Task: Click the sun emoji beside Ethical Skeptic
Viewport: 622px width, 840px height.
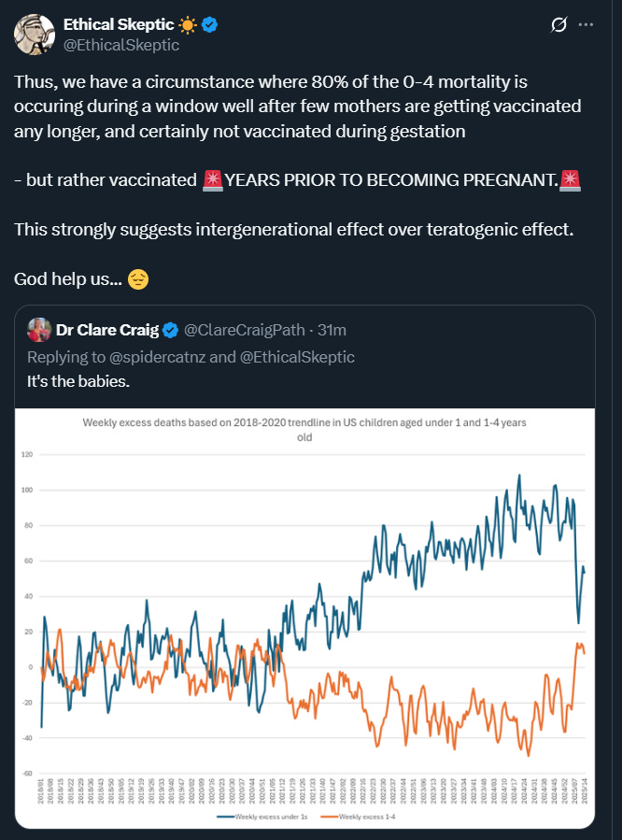Action: coord(188,24)
